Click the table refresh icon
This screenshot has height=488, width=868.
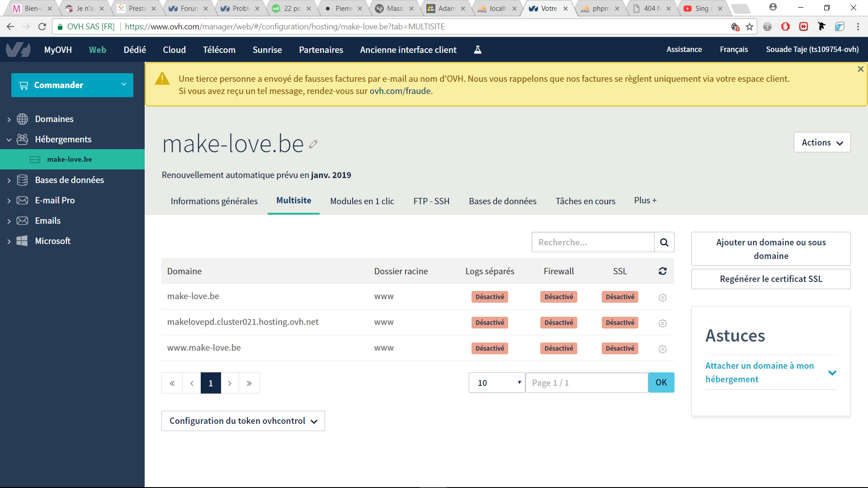click(662, 271)
